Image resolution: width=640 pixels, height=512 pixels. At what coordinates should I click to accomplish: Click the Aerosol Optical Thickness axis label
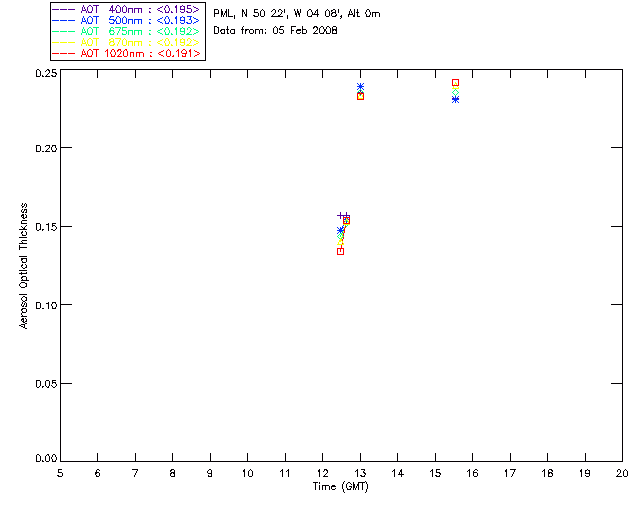tap(24, 266)
